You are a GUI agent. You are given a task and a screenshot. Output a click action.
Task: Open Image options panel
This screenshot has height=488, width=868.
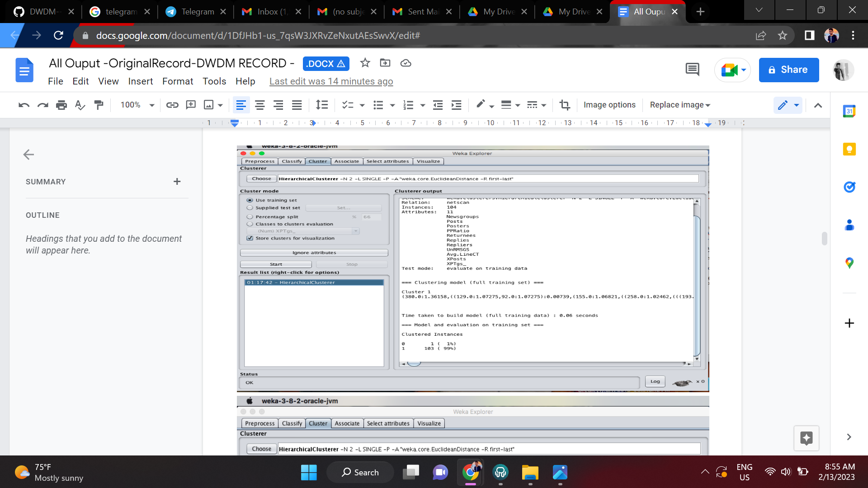tap(609, 105)
